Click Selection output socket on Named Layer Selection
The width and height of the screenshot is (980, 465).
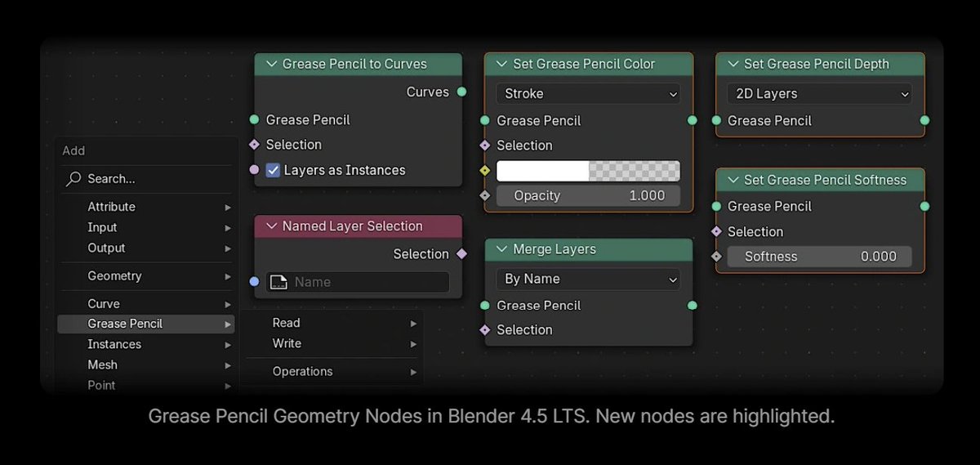coord(461,254)
